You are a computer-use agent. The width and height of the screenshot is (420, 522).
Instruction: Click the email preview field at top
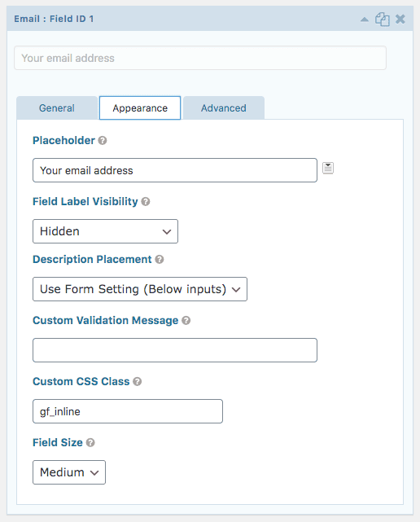pyautogui.click(x=200, y=58)
